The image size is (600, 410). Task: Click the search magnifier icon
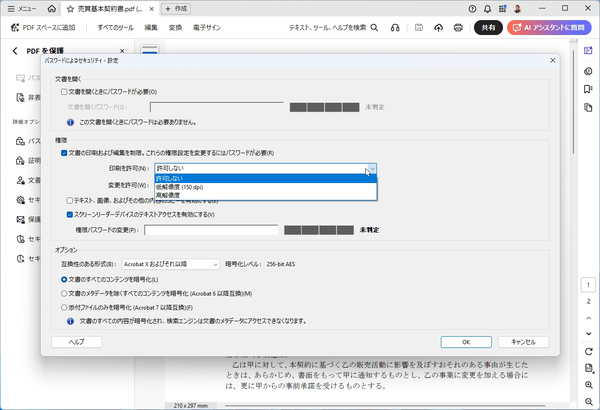point(374,28)
